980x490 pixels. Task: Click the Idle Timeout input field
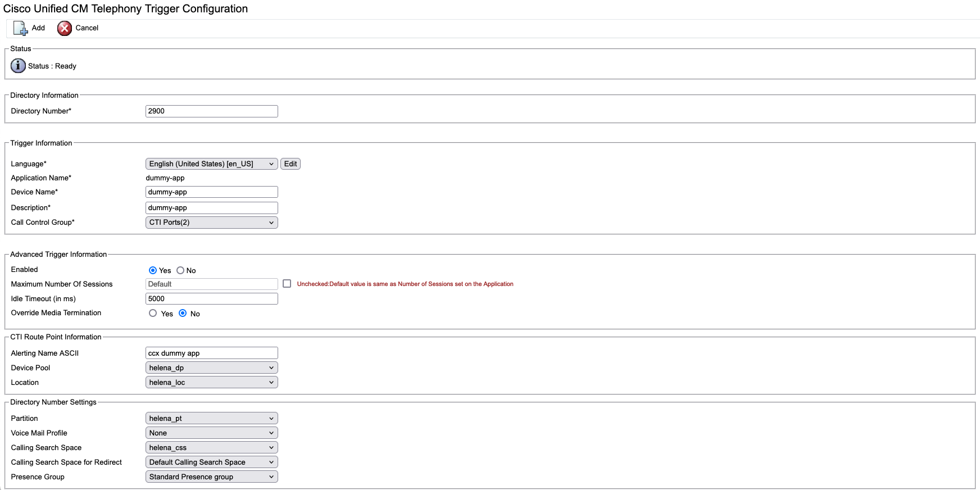pos(211,299)
